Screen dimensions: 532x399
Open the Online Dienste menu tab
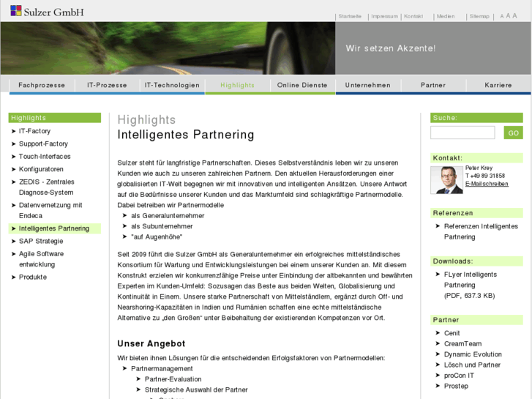(302, 85)
